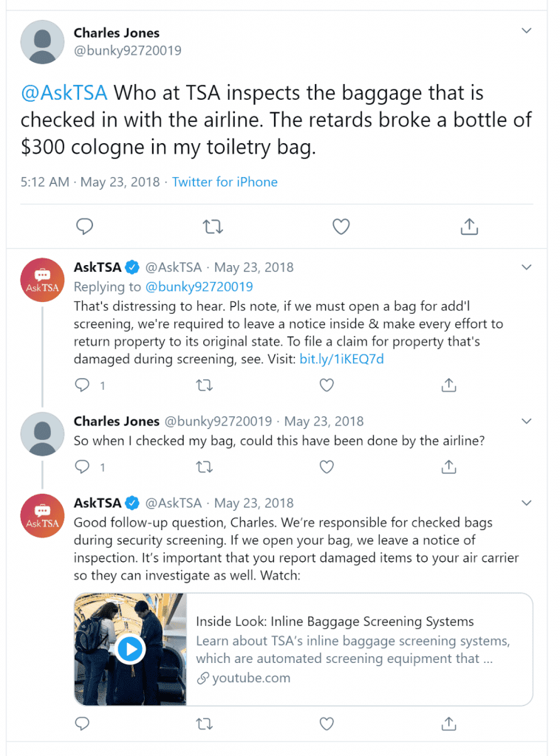Open Charles Jones's profile avatar at top
560x756 pixels.
pyautogui.click(x=42, y=42)
